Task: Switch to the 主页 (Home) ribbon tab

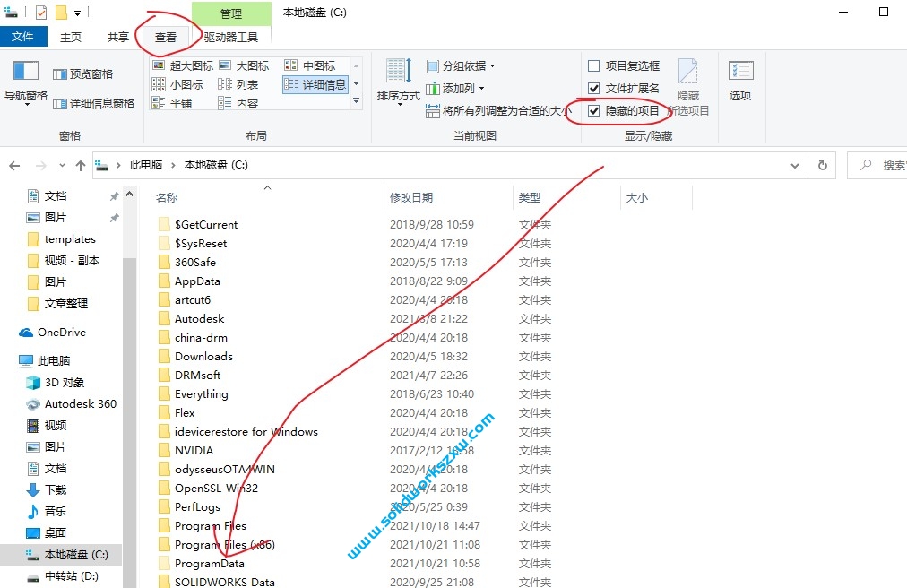Action: pyautogui.click(x=71, y=37)
